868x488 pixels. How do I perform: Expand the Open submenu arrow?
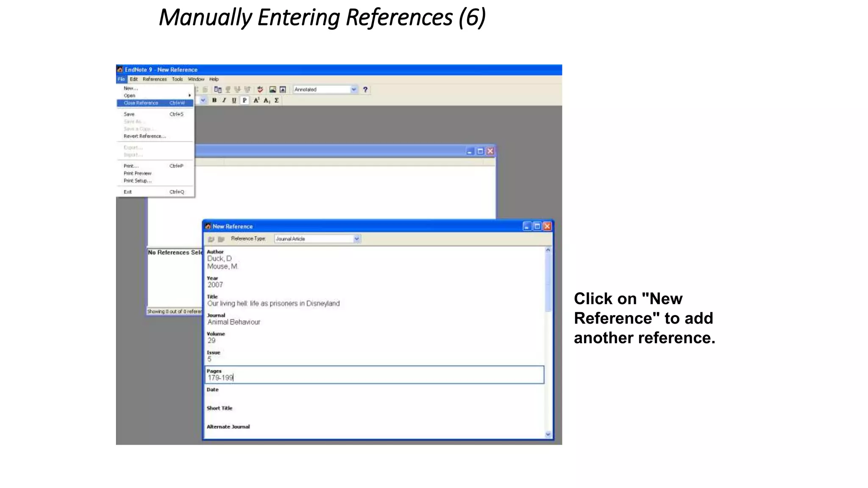(189, 95)
